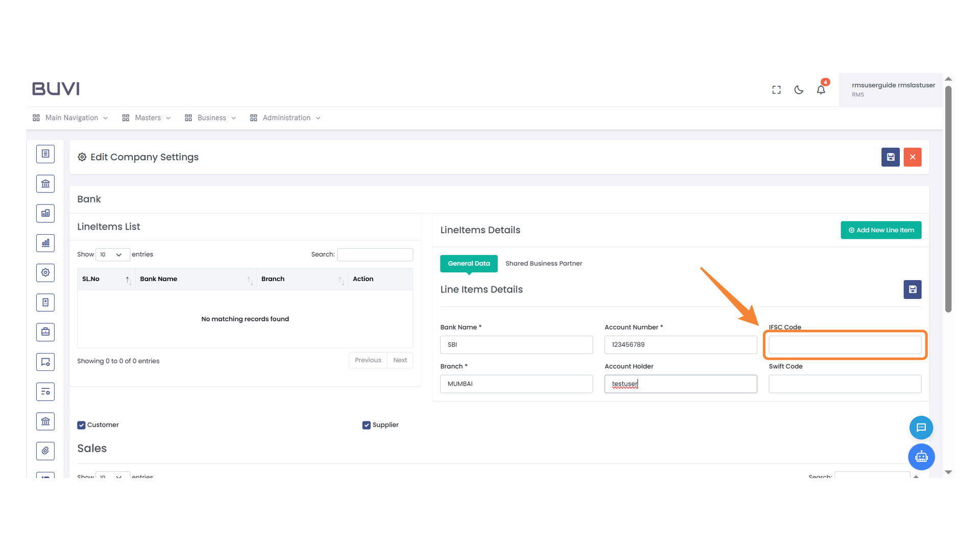This screenshot has height=551, width=980.
Task: Expand the Masters menu
Action: 147,117
